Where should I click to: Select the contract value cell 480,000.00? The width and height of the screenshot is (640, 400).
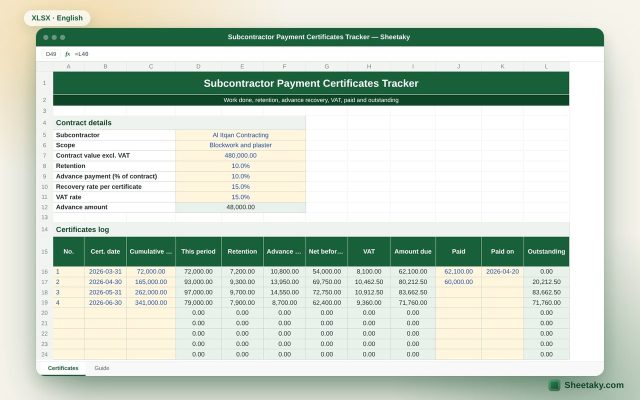click(240, 156)
